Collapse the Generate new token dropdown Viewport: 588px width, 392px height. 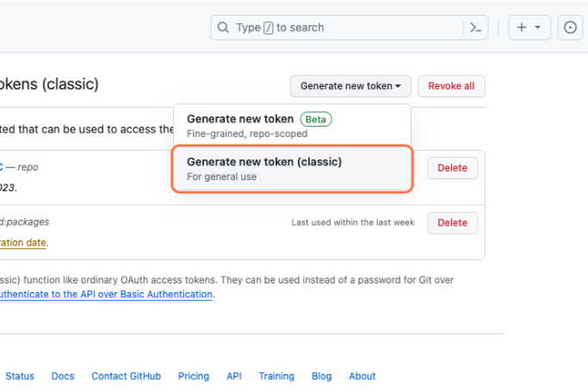click(350, 86)
